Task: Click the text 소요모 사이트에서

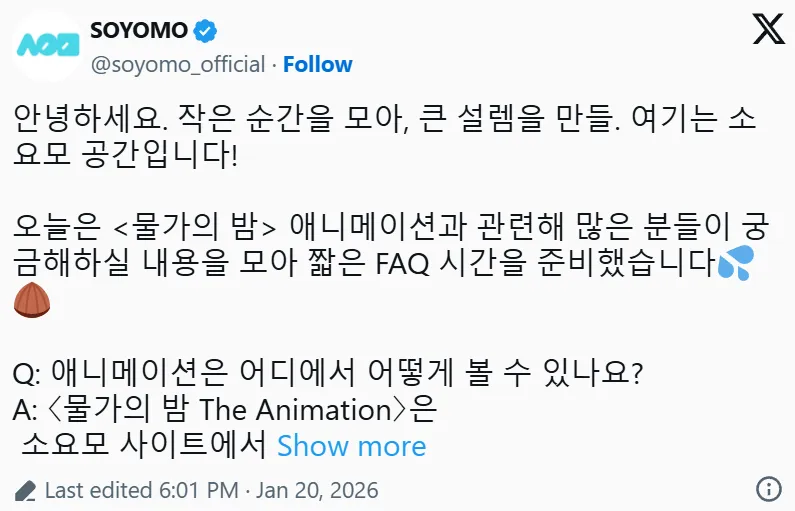Action: pos(143,445)
